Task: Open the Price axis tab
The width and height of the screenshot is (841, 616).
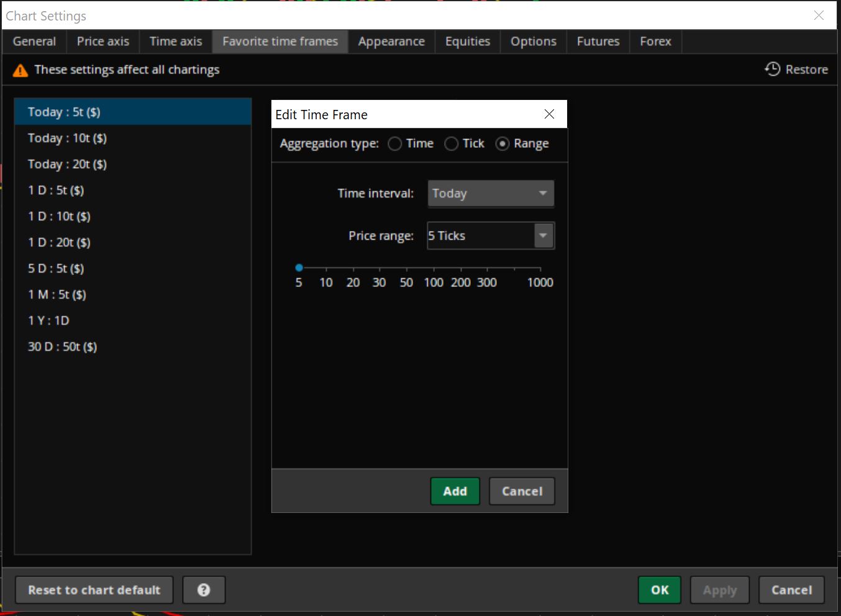Action: pos(103,42)
